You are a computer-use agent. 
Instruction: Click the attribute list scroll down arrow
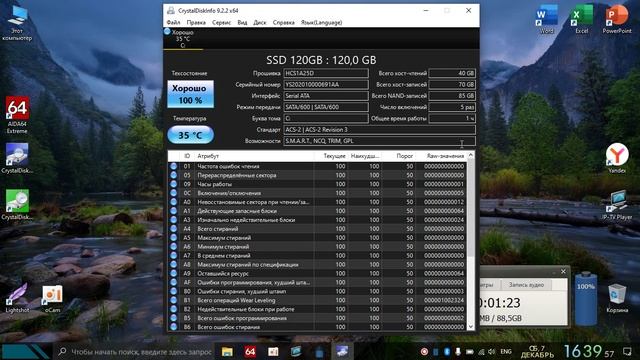[471, 327]
